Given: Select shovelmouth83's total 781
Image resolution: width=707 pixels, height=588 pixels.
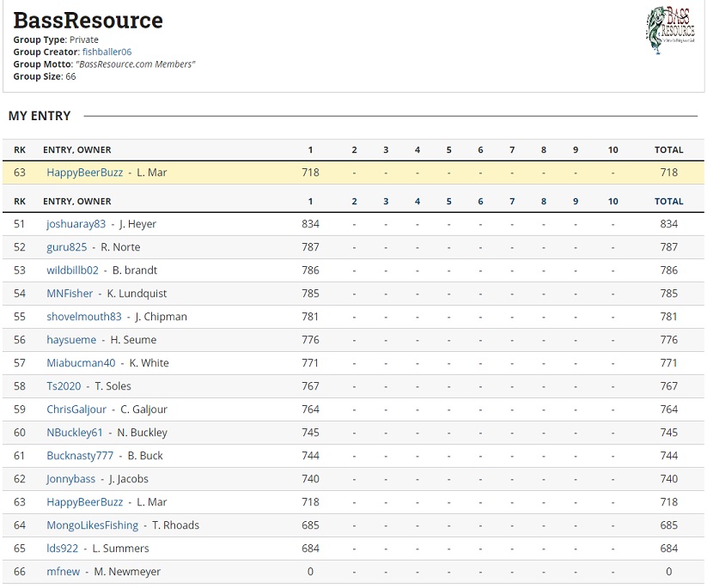Looking at the screenshot, I should (x=668, y=317).
